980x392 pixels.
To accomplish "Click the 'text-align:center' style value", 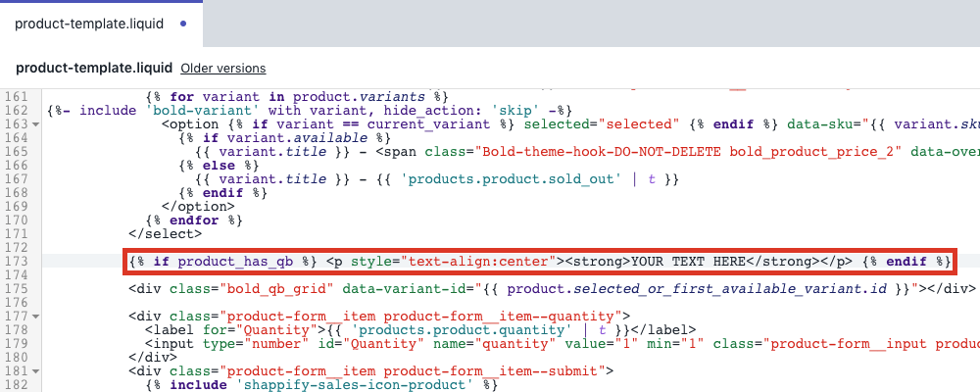I will tap(481, 262).
